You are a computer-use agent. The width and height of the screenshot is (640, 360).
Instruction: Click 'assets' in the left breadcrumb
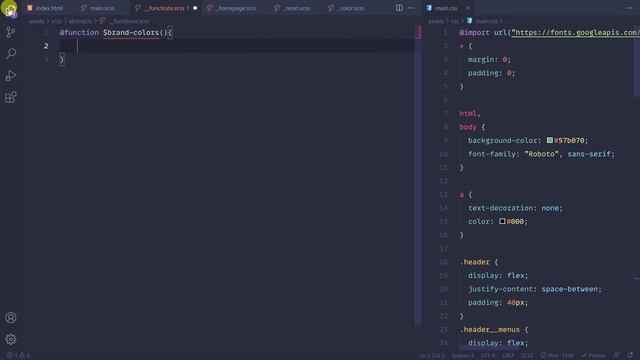(36, 21)
